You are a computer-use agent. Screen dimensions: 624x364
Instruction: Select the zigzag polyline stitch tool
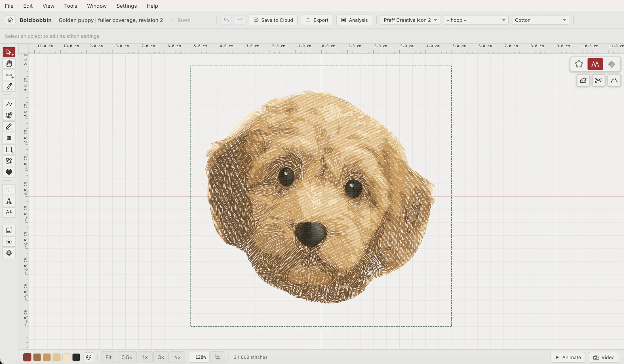[9, 104]
